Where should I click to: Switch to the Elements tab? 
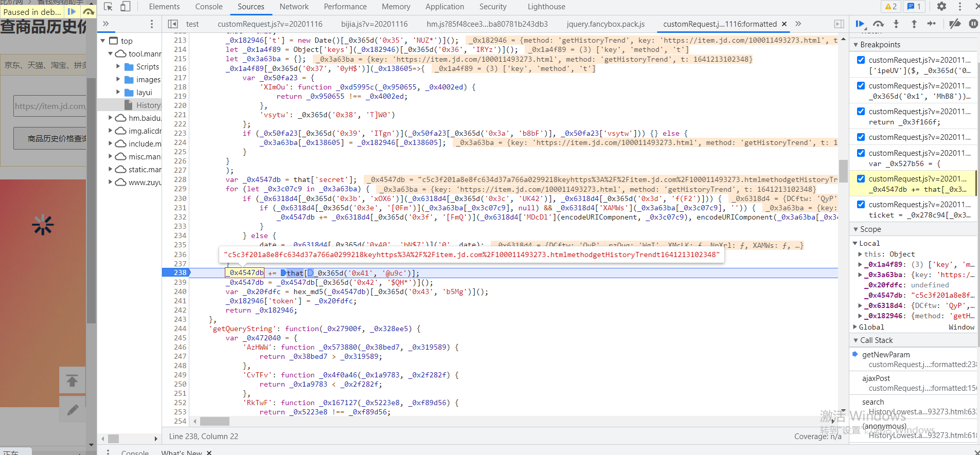coord(164,7)
